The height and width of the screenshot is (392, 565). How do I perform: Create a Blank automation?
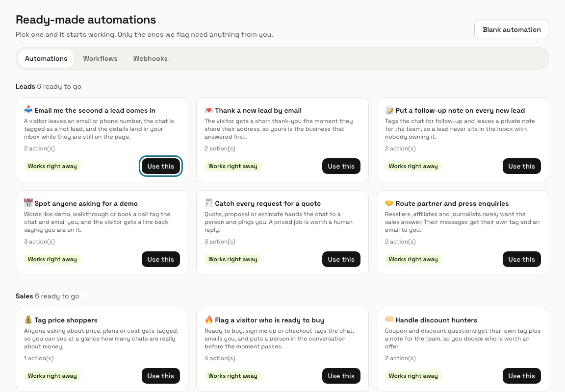tap(512, 29)
